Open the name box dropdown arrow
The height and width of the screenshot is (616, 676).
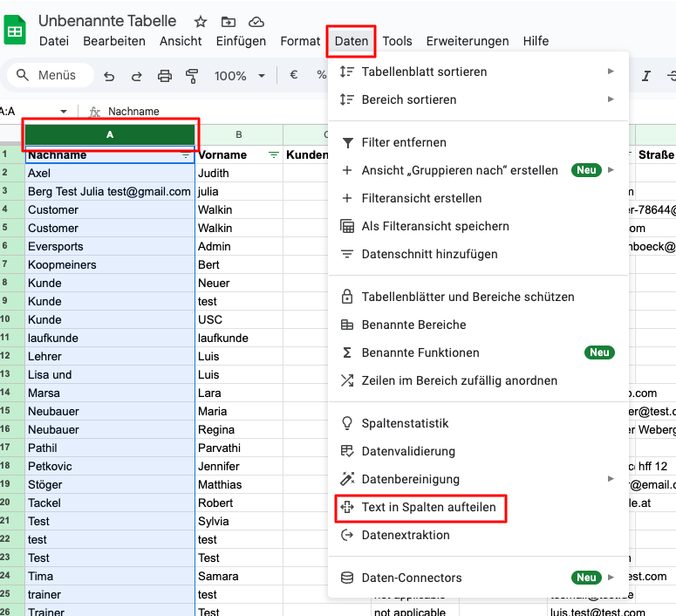point(64,112)
